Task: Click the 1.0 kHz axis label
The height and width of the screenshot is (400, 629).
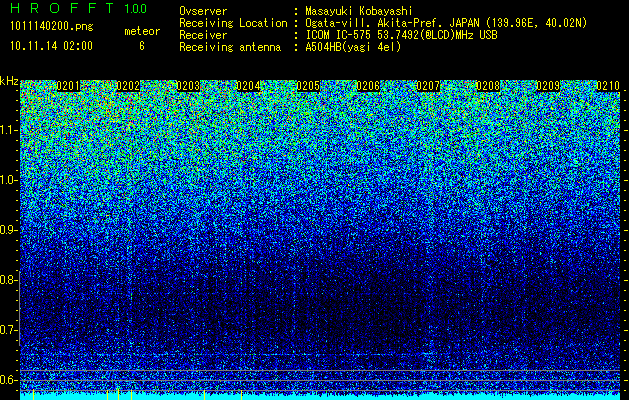Action: click(x=8, y=180)
